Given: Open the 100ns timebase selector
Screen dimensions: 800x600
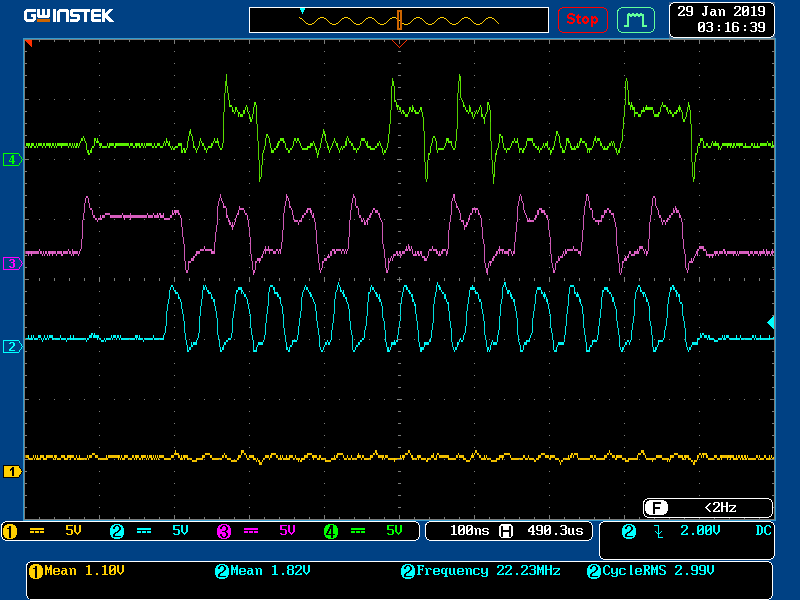Looking at the screenshot, I should (x=470, y=531).
